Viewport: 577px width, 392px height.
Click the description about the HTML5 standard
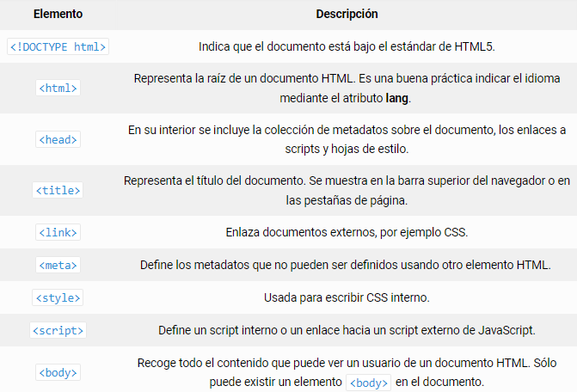coord(347,46)
